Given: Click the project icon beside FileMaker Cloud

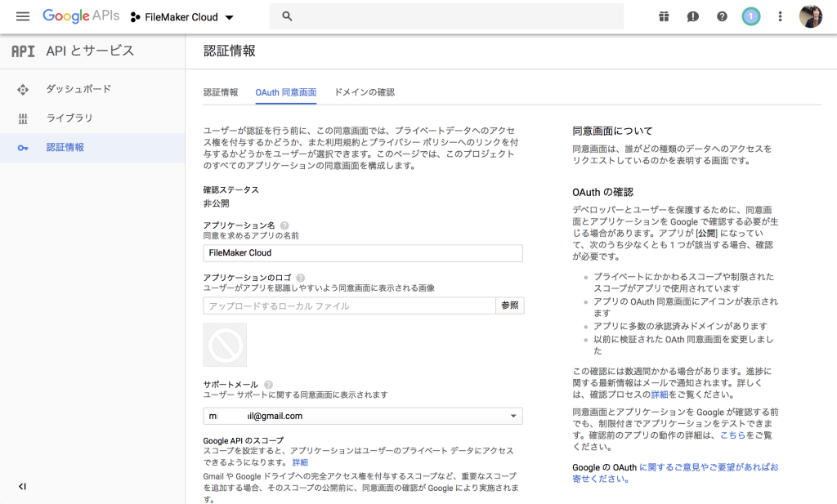Looking at the screenshot, I should click(135, 17).
